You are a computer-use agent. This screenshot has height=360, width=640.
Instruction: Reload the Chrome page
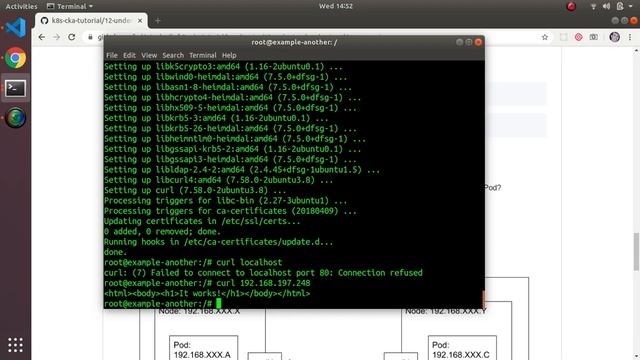[x=72, y=37]
